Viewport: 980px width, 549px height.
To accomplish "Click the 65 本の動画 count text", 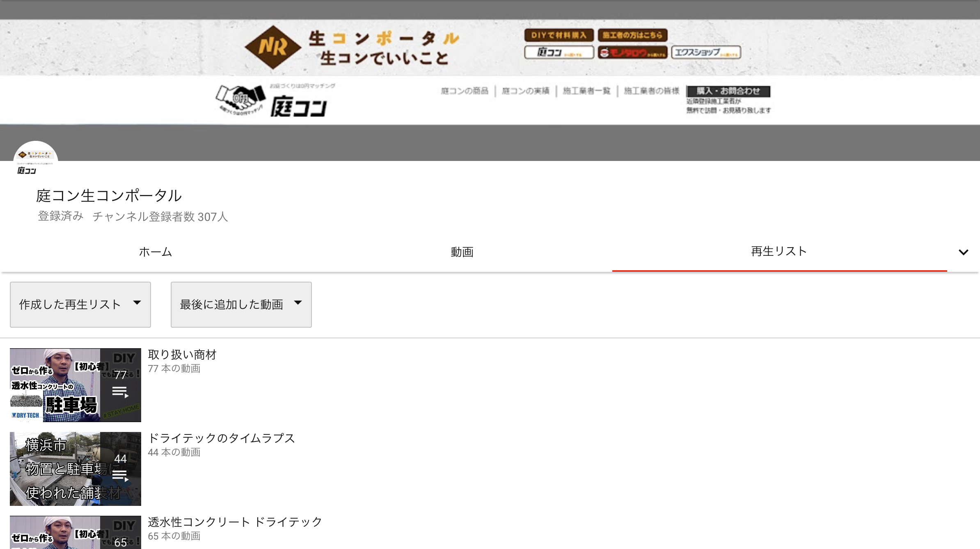I will [x=174, y=536].
